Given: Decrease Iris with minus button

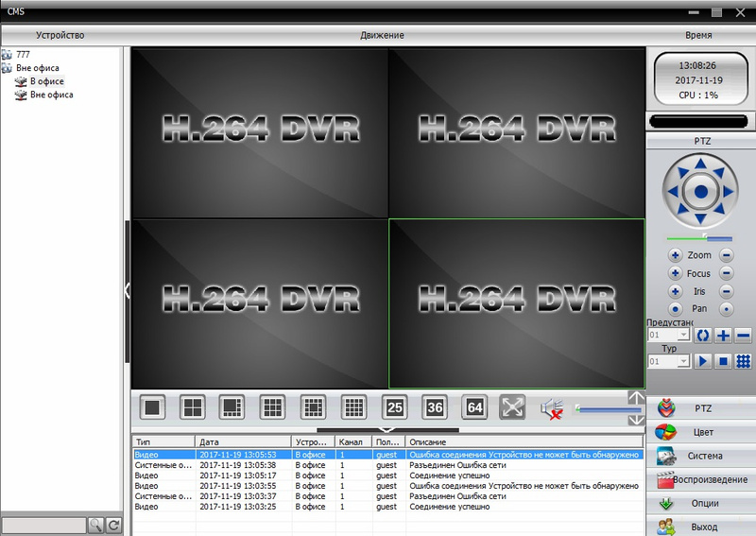Looking at the screenshot, I should [726, 291].
